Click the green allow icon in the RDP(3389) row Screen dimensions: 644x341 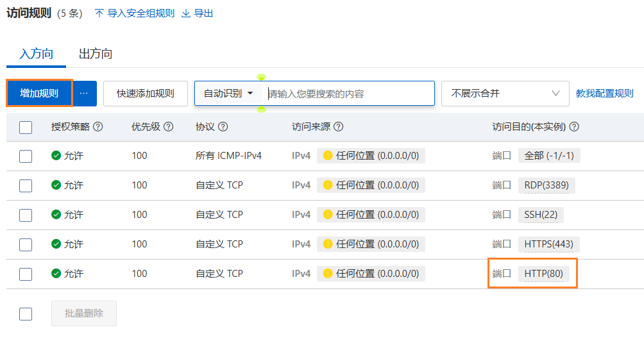[56, 185]
